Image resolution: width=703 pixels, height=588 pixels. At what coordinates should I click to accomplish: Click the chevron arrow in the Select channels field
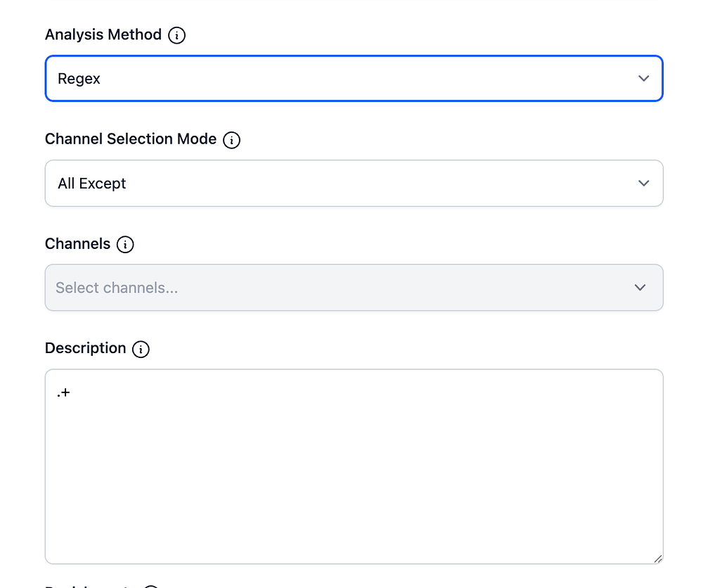point(640,288)
